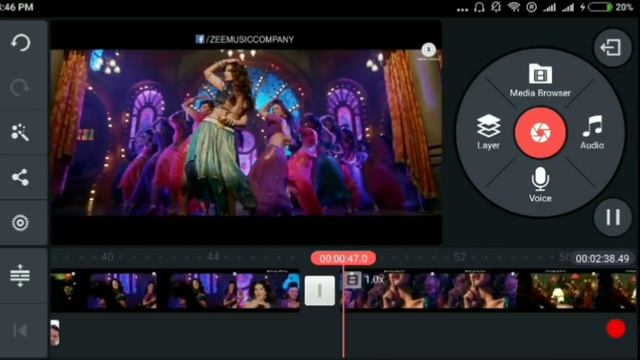Image resolution: width=640 pixels, height=360 pixels.
Task: Open the effects magic wand tool
Action: click(20, 132)
